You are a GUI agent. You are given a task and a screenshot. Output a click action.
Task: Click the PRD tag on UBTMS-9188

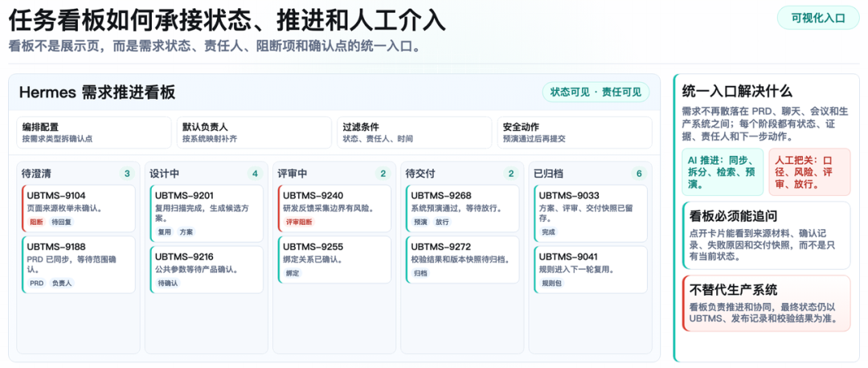click(36, 283)
